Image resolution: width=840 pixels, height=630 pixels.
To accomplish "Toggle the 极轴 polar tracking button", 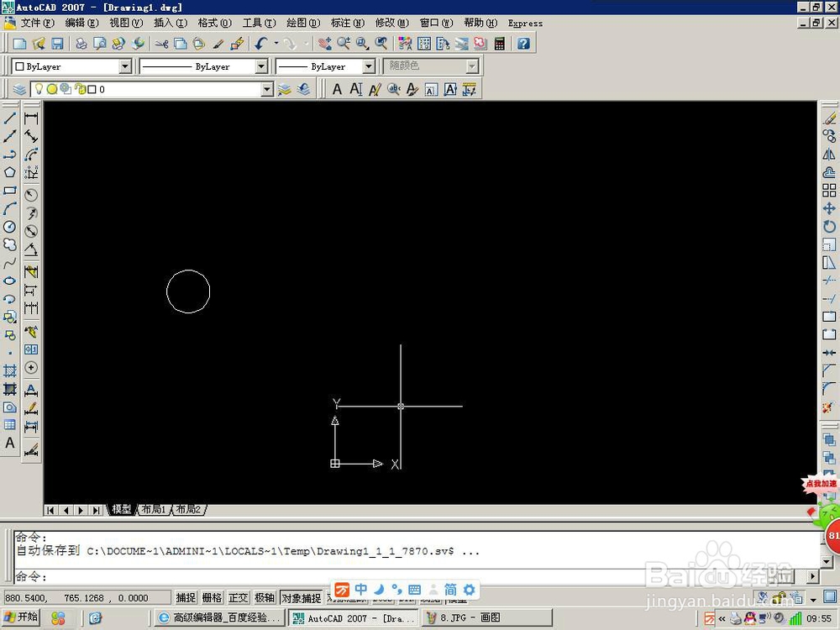I will coord(265,597).
